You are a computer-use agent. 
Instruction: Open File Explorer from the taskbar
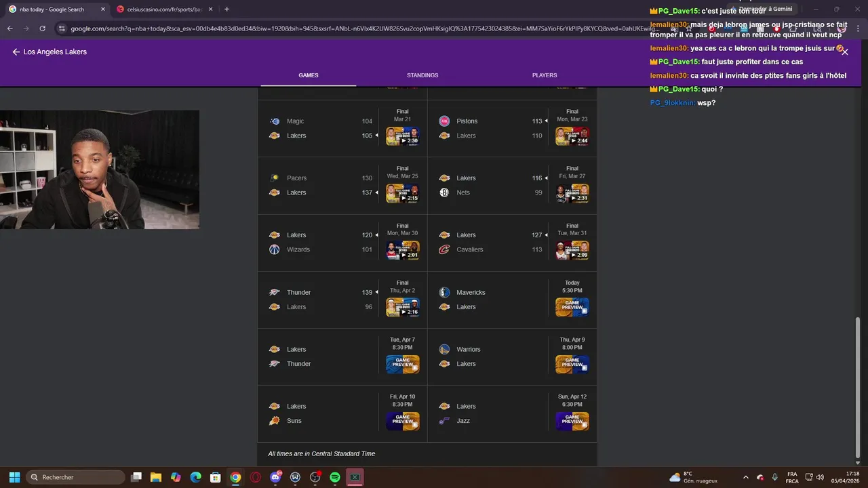pos(156,477)
